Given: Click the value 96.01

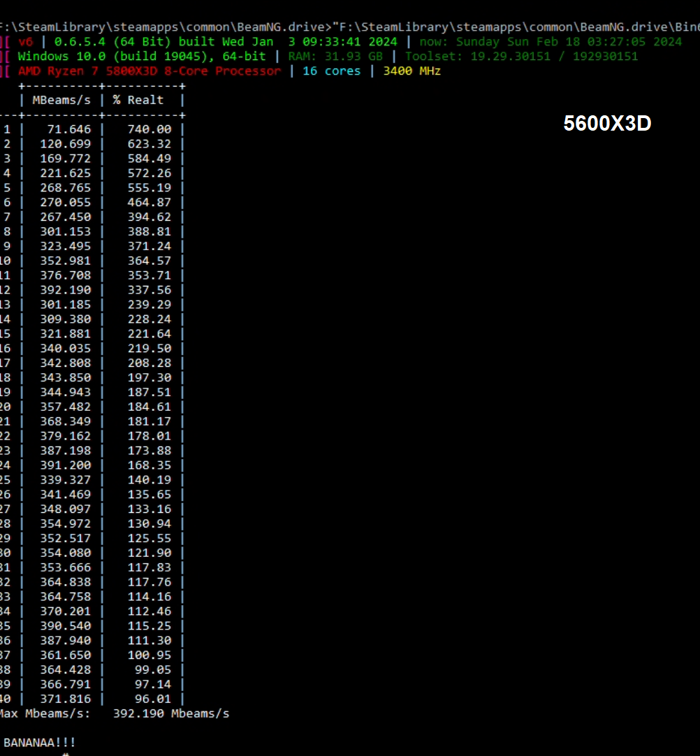Looking at the screenshot, I should pos(153,699).
